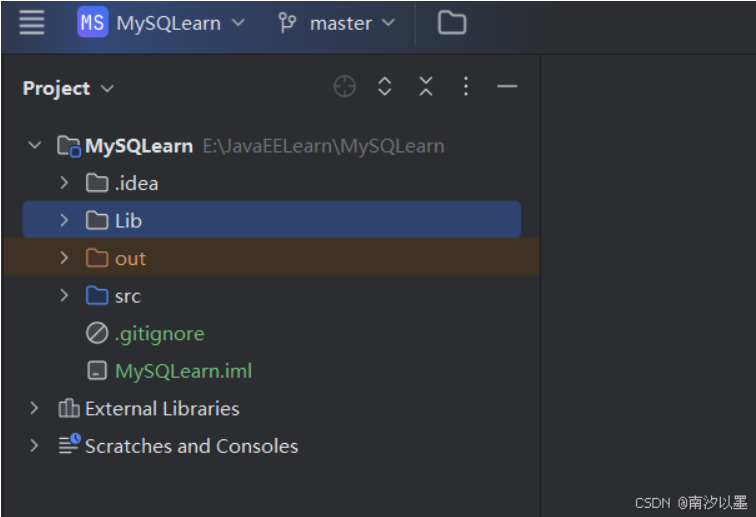
Task: Expand the out folder
Action: [64, 258]
